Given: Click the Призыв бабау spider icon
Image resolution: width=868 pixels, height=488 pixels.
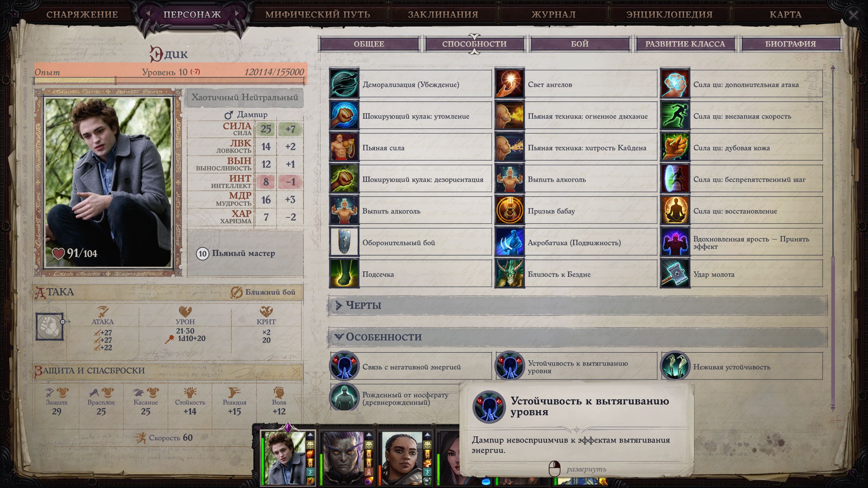Looking at the screenshot, I should click(509, 210).
